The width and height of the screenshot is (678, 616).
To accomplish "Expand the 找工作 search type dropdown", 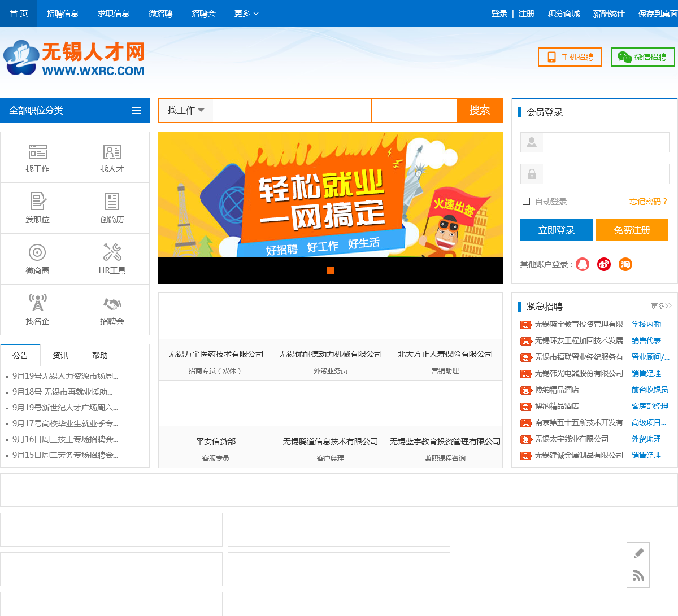I will [x=186, y=110].
